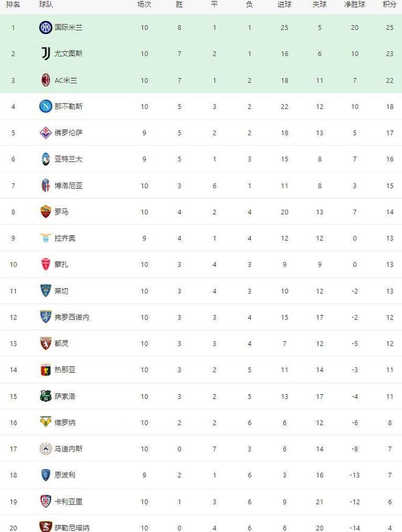Click the Genoa (热那亚) club crest
402x532 pixels.
coord(46,369)
